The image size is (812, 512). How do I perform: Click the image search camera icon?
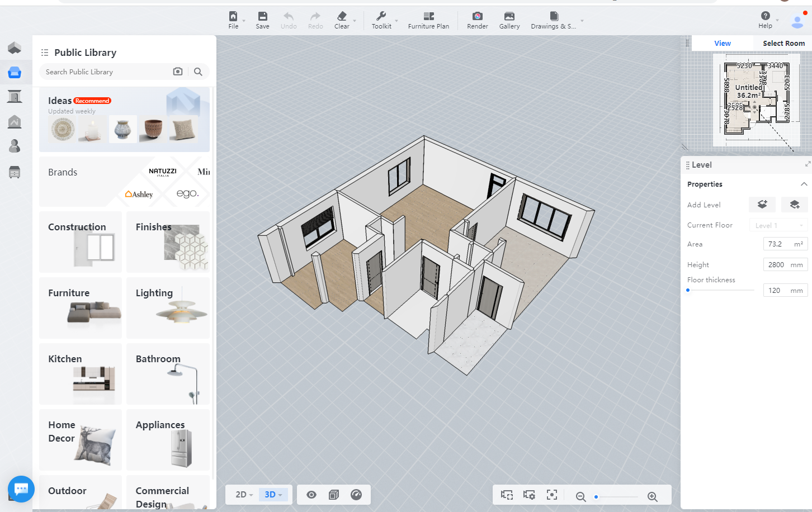pyautogui.click(x=178, y=72)
